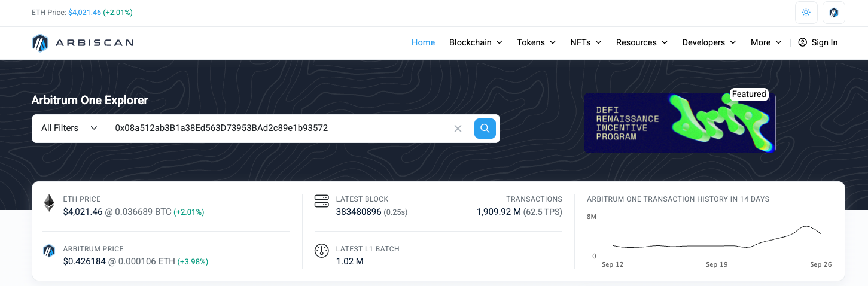Open the All Filters dropdown
The width and height of the screenshot is (868, 286).
[69, 128]
